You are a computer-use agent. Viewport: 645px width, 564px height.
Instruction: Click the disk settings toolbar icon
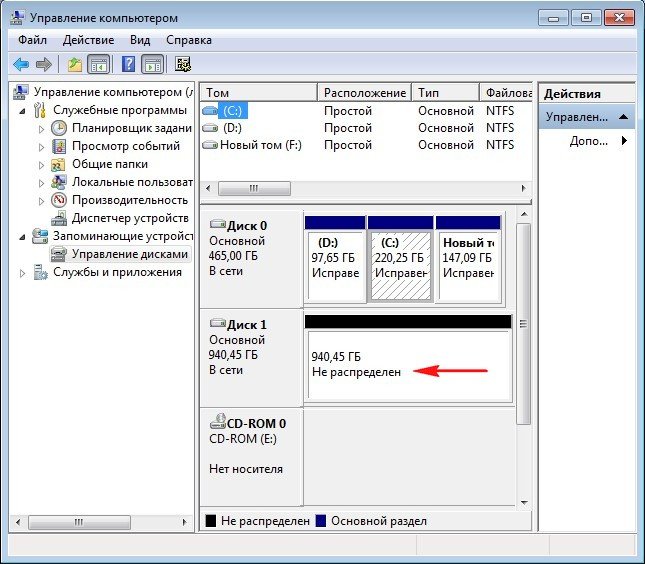pyautogui.click(x=183, y=65)
